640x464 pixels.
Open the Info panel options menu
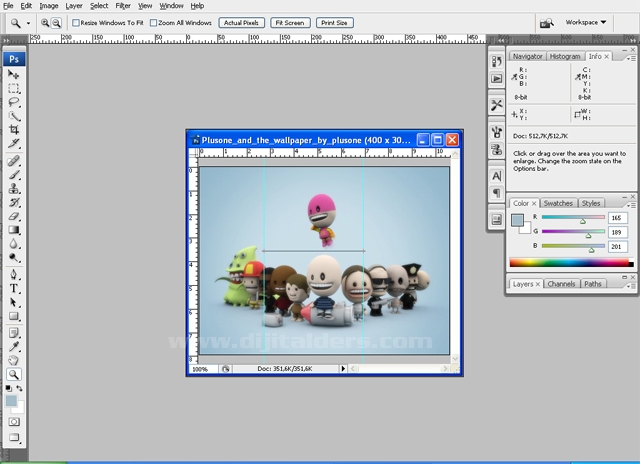click(x=631, y=58)
